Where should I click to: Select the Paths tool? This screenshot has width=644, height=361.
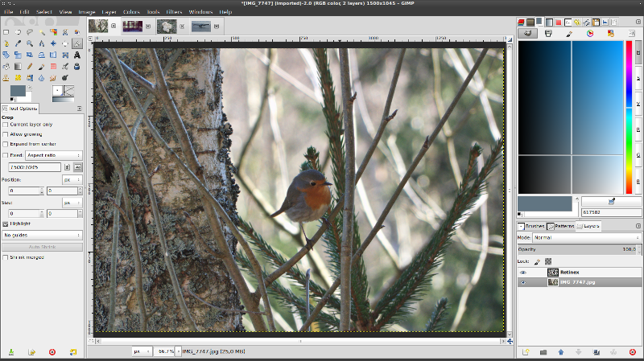[x=6, y=43]
